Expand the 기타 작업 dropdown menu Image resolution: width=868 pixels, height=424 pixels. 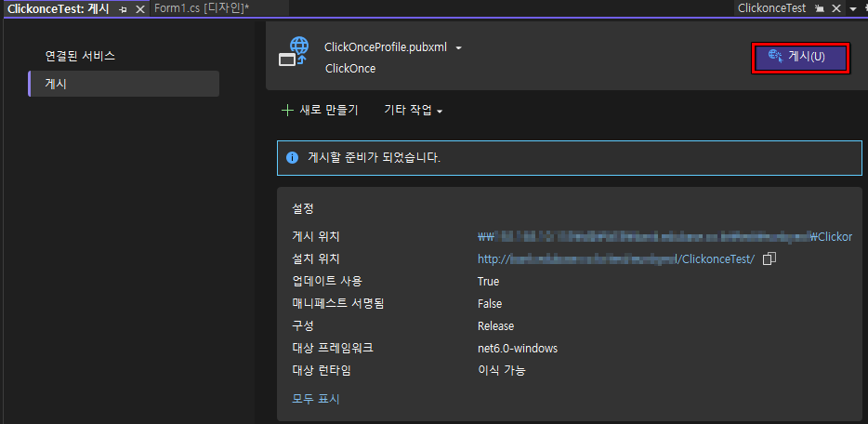tap(414, 110)
